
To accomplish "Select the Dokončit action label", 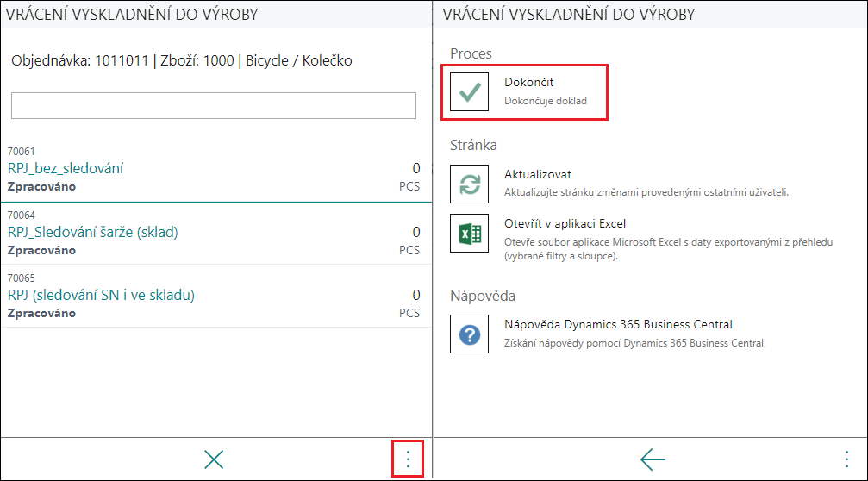I will click(528, 82).
